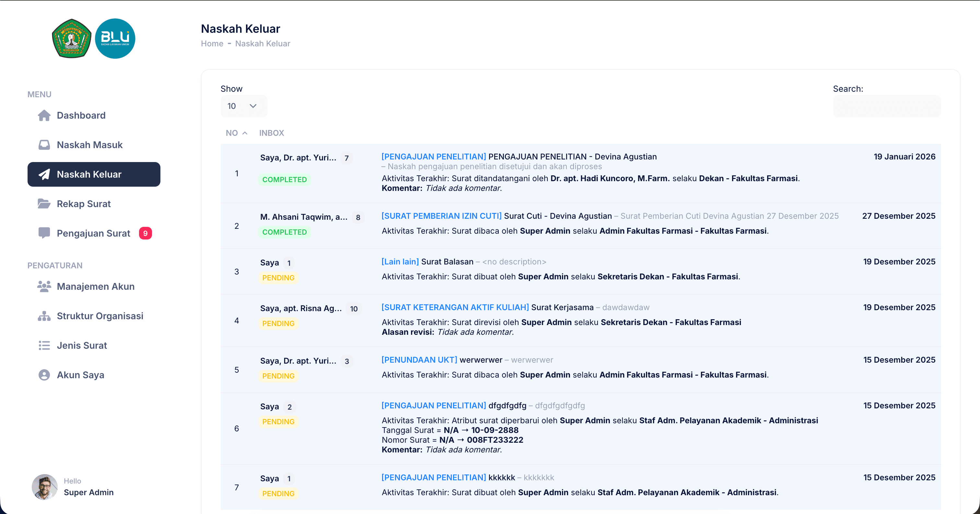
Task: Click the Super Admin avatar photo
Action: point(44,486)
